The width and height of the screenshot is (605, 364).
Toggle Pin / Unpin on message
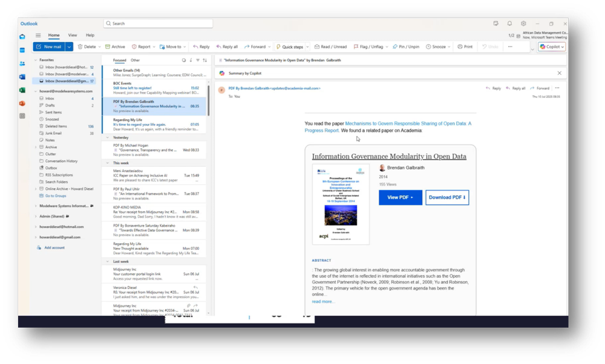[x=406, y=47]
